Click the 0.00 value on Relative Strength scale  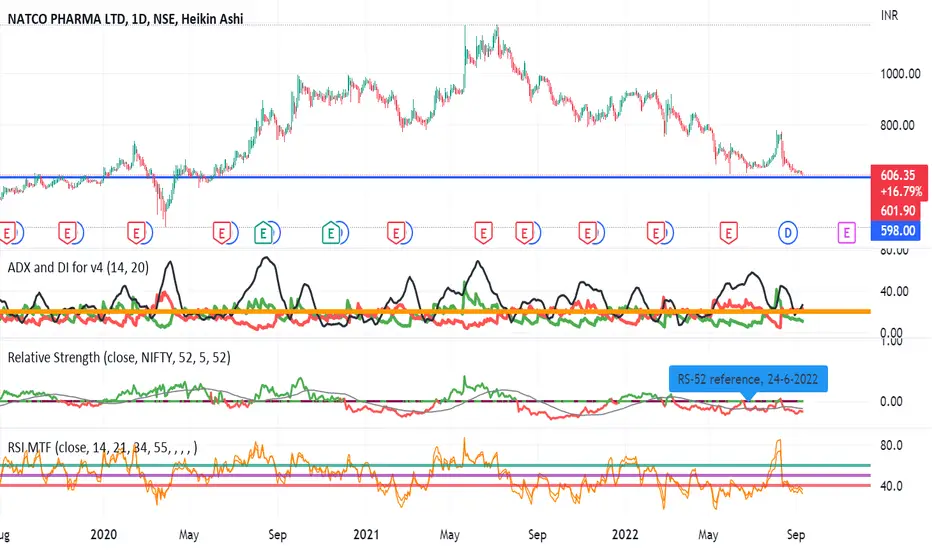(892, 401)
